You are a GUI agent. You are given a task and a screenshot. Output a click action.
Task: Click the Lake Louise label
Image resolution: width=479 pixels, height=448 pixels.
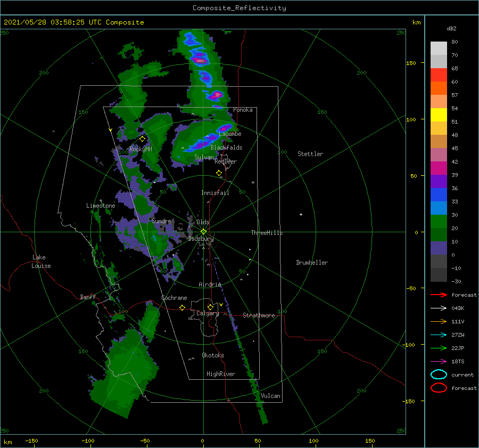[x=41, y=262]
